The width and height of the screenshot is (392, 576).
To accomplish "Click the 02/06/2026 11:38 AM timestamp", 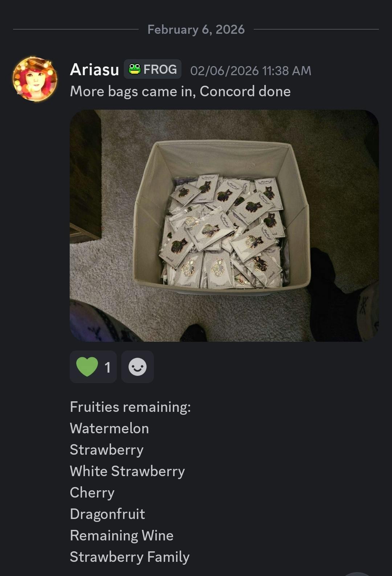I will click(x=250, y=70).
